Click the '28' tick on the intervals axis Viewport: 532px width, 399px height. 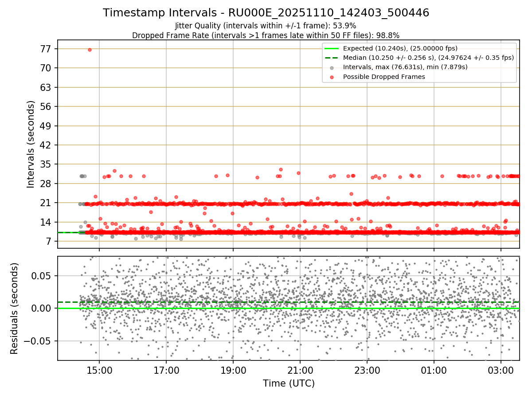point(45,184)
